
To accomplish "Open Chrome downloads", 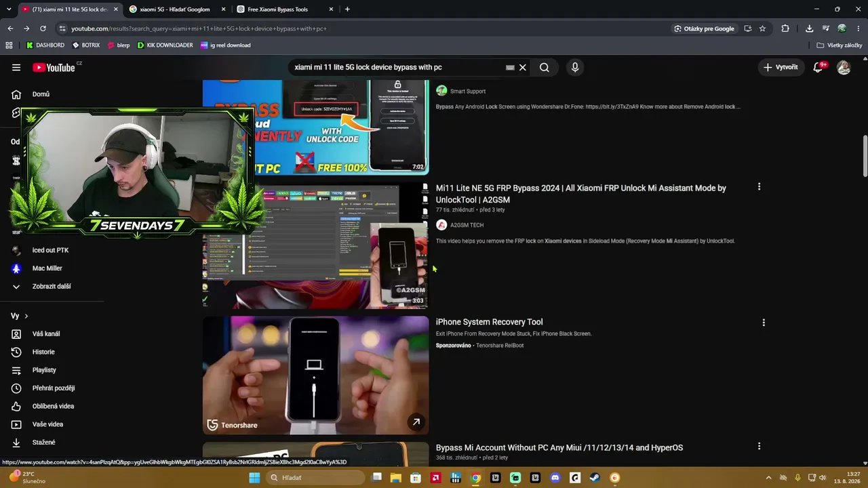I will 809,28.
